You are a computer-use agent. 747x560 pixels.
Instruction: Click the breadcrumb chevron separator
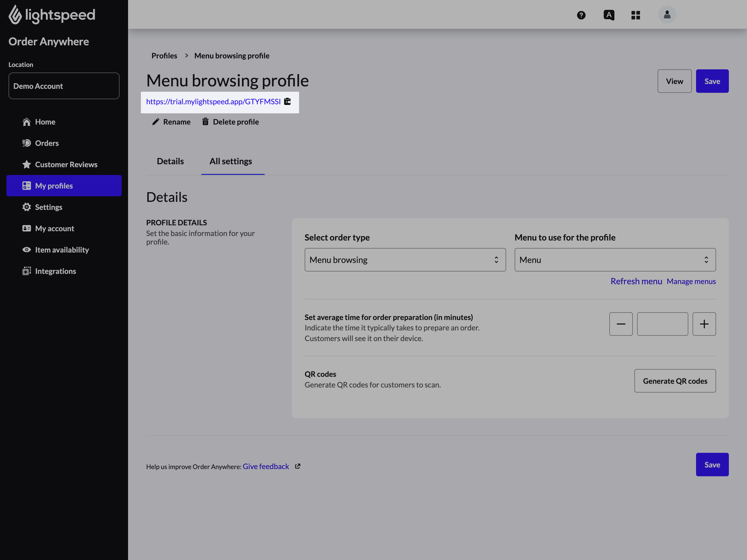(186, 55)
